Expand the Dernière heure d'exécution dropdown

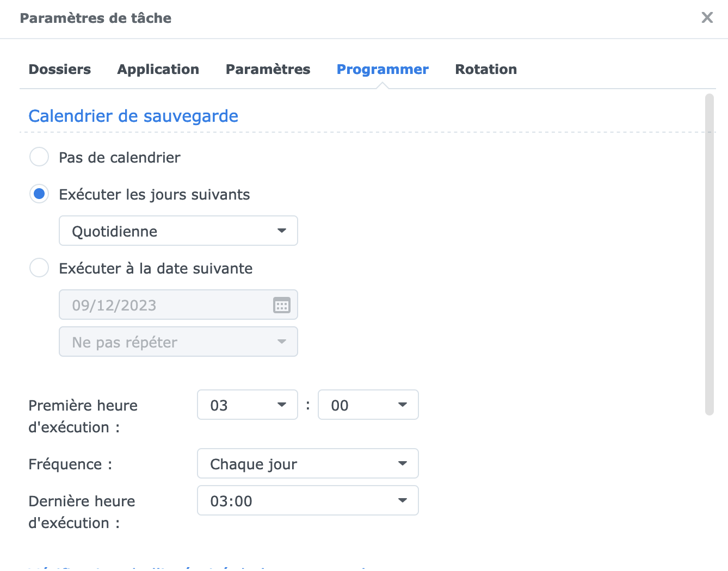(307, 501)
